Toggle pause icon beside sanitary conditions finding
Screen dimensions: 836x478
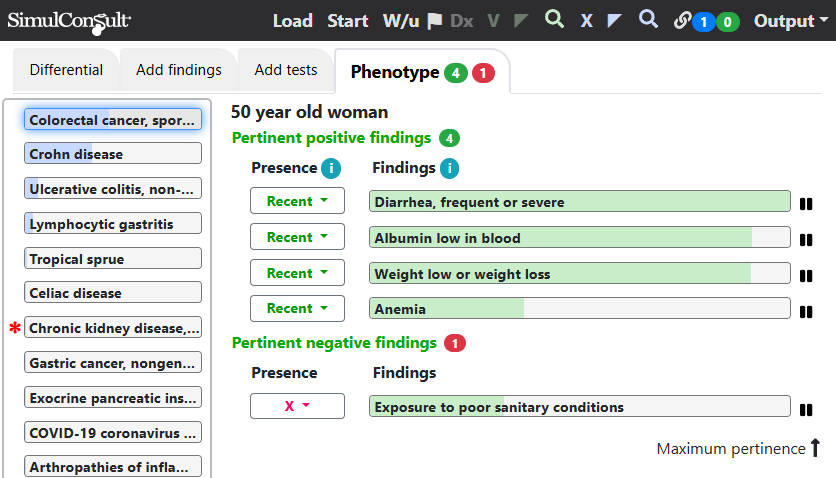coord(806,410)
